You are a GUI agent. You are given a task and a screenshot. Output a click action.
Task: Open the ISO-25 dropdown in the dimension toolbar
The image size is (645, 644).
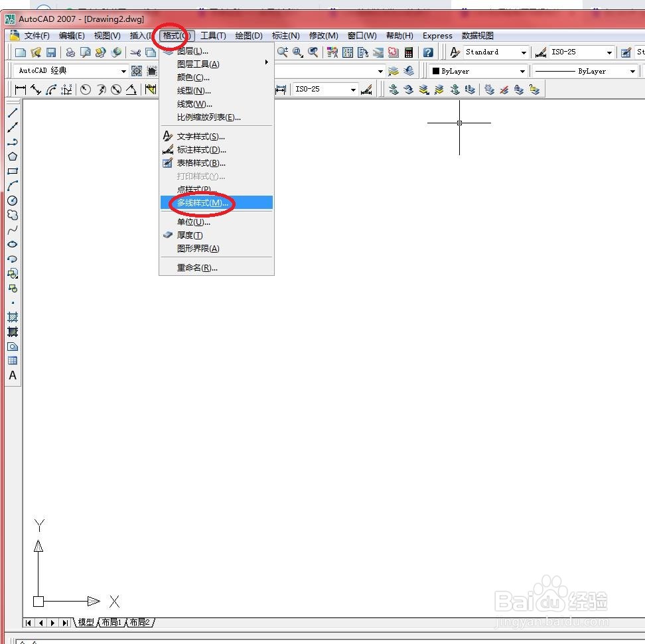point(353,90)
